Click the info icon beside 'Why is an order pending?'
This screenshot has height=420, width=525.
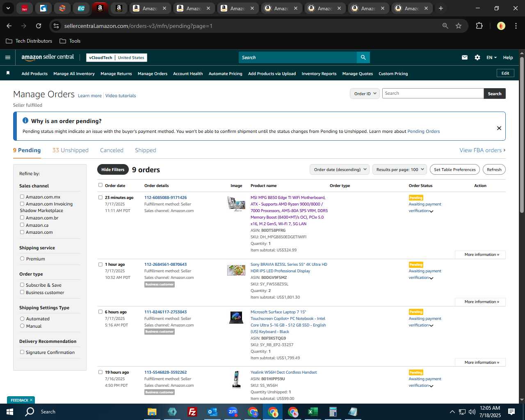tap(25, 121)
